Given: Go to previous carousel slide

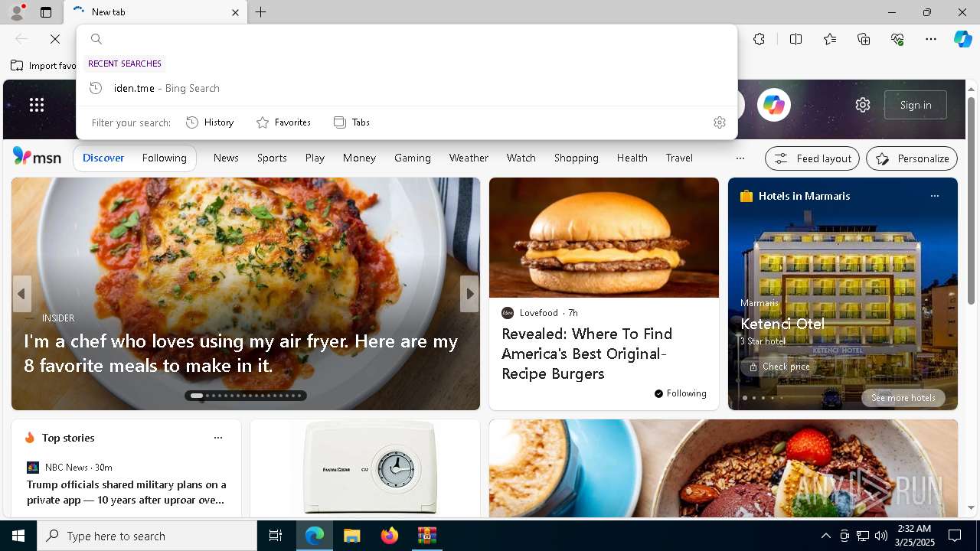Looking at the screenshot, I should click(21, 294).
